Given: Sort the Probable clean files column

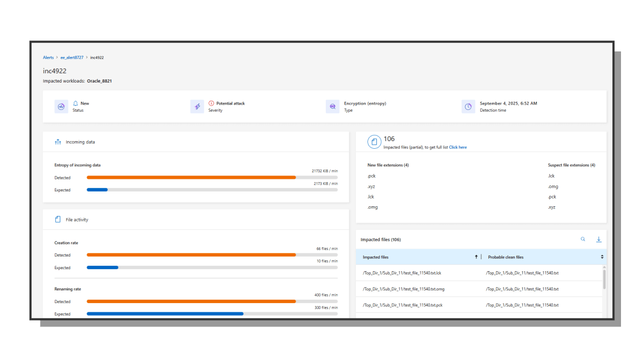Looking at the screenshot, I should [602, 257].
